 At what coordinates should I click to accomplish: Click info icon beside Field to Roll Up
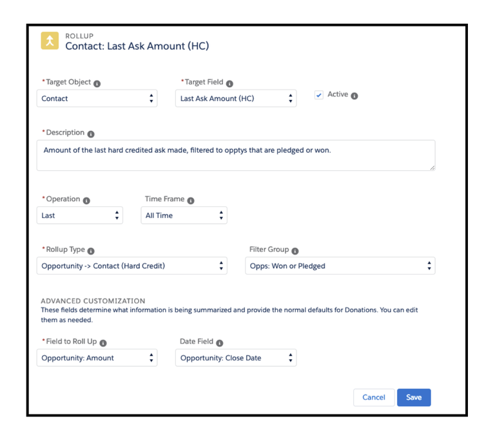coord(103,343)
